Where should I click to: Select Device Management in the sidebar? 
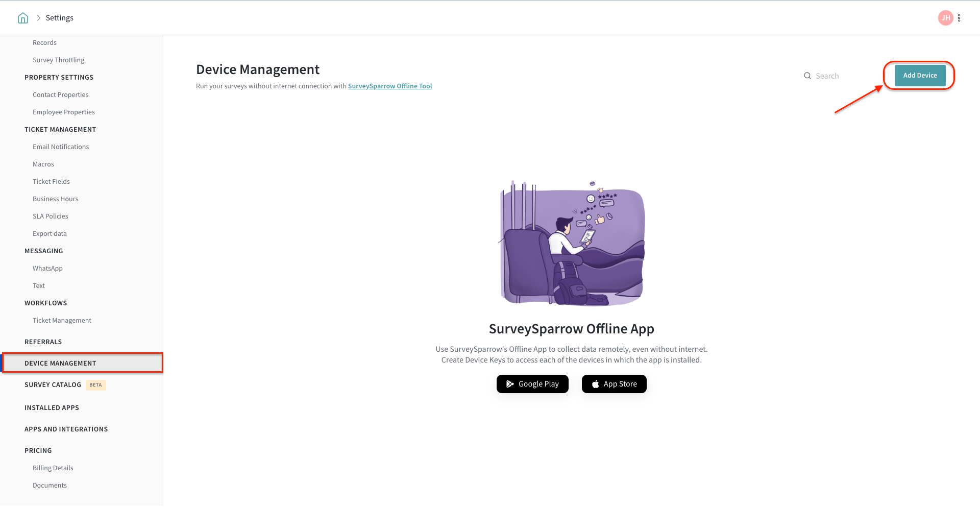click(60, 363)
